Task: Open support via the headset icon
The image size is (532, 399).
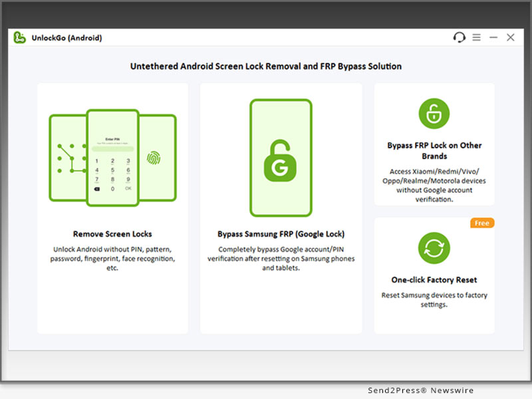Action: point(459,38)
